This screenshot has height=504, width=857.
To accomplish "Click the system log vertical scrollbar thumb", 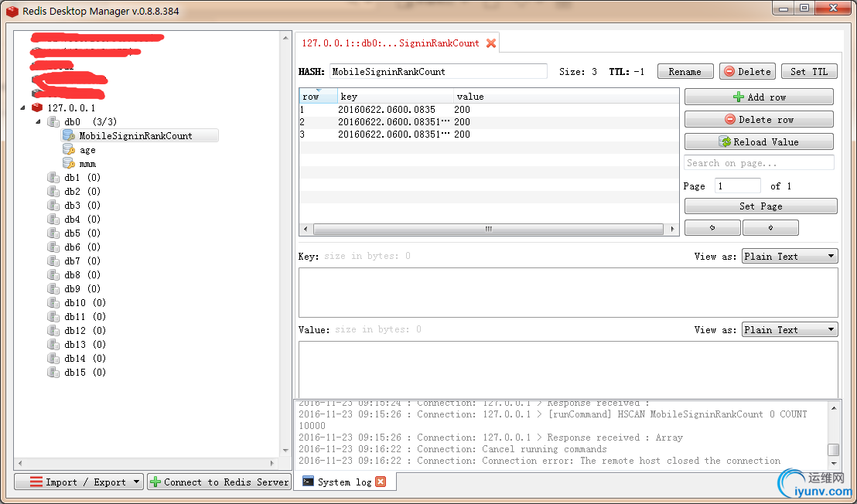I will click(834, 449).
